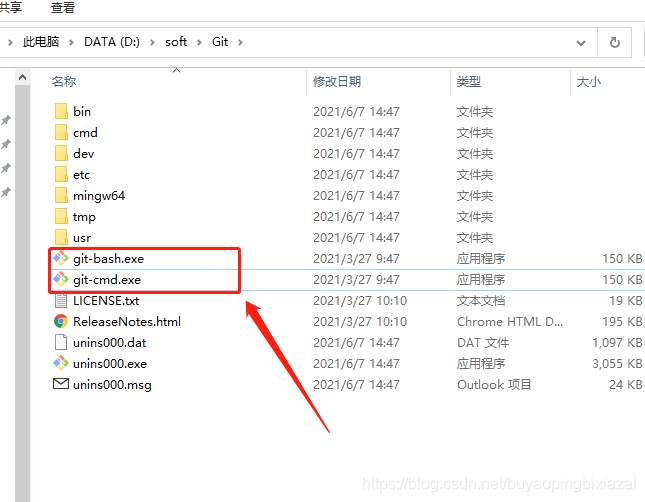Click the etc folder icon
Image resolution: width=645 pixels, height=502 pixels.
tap(61, 174)
